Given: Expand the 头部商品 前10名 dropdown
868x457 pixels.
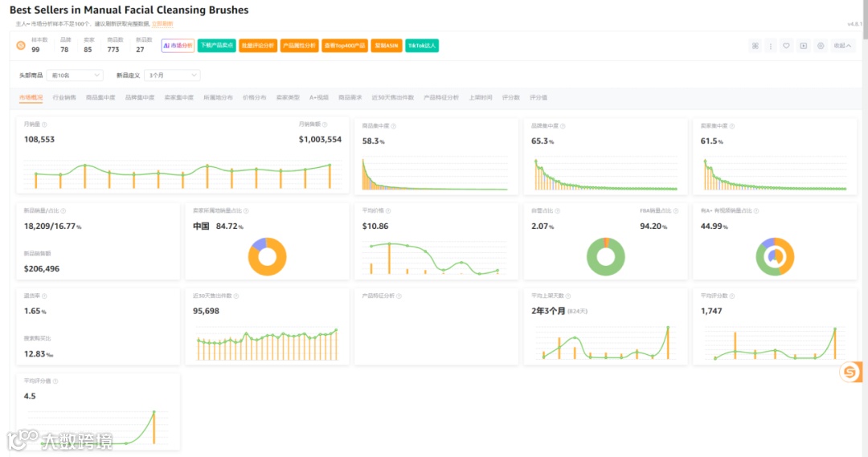Looking at the screenshot, I should click(75, 75).
